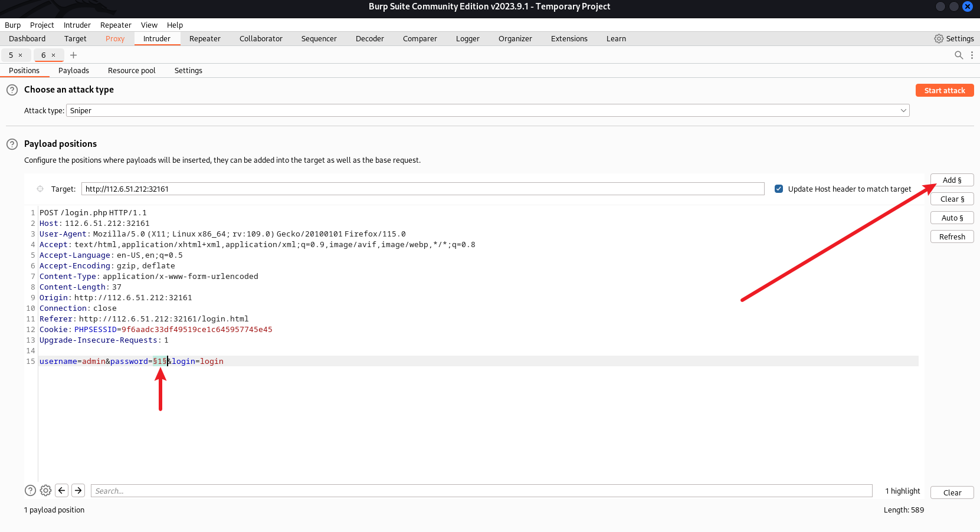Click the target crosshair icon beside Target

40,189
